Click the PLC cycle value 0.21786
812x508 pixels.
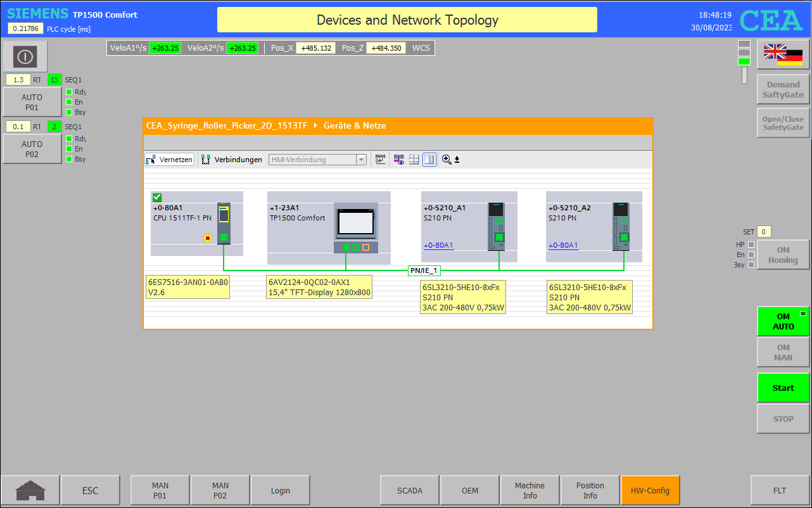pyautogui.click(x=25, y=29)
